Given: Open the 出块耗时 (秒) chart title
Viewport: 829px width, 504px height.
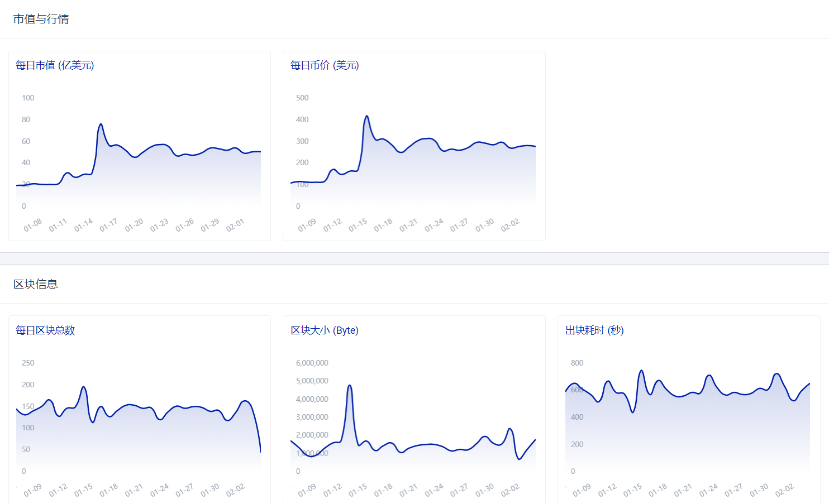Looking at the screenshot, I should (x=594, y=330).
